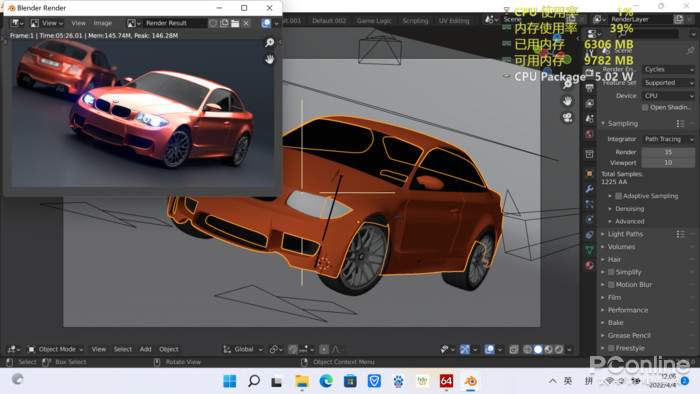The image size is (700, 394).
Task: Click zoom magnifier icon in Blender Render window
Action: tap(269, 42)
